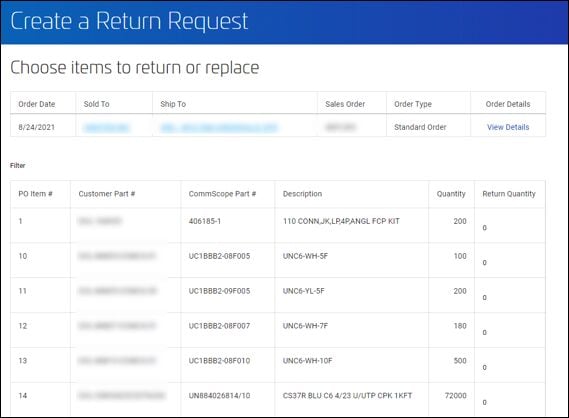Click description 110 CONN,JK,LP,4P,ANGL FCP KIT
The height and width of the screenshot is (418, 569).
pos(341,221)
